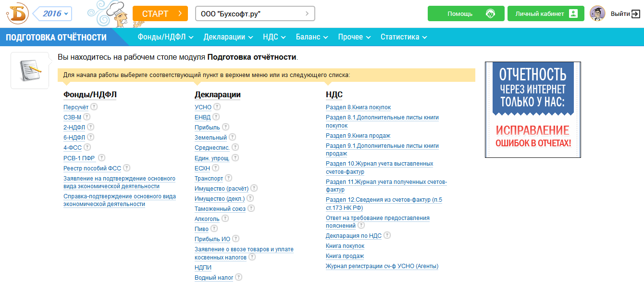The width and height of the screenshot is (644, 284).
Task: Click question mark beside УСНО link
Action: (217, 107)
